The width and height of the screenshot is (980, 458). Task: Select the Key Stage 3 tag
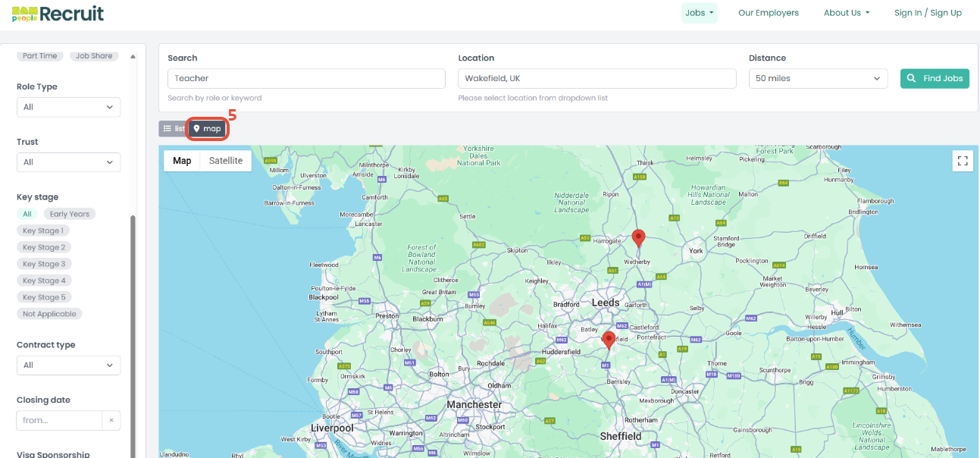pyautogui.click(x=44, y=264)
